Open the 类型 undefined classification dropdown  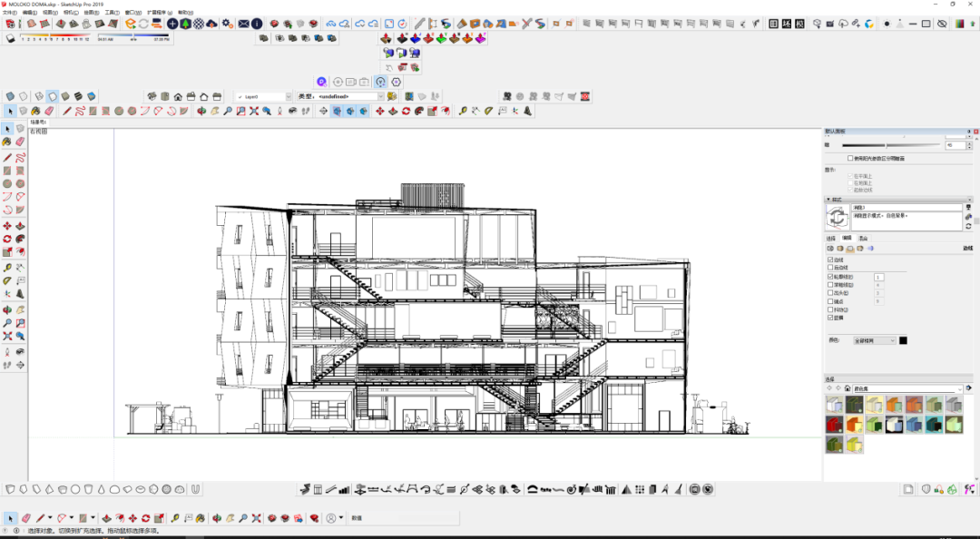pos(340,97)
